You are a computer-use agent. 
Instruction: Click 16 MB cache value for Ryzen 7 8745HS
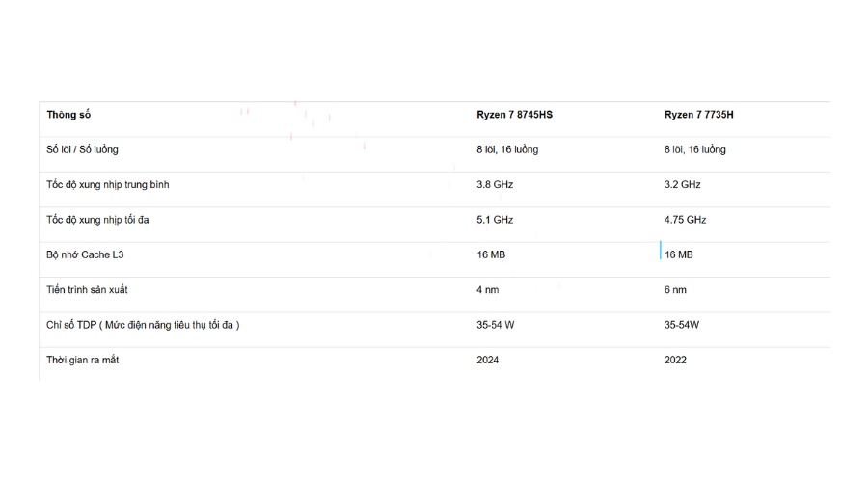[x=491, y=254]
